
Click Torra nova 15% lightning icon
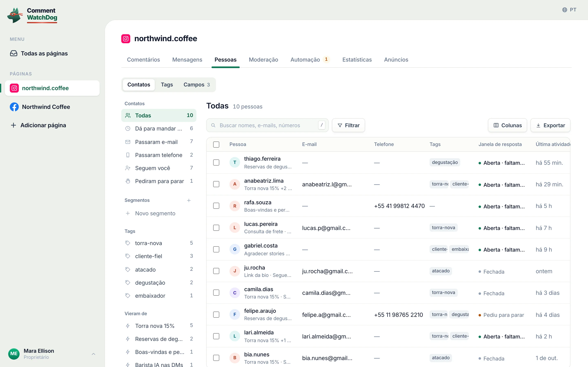128,326
